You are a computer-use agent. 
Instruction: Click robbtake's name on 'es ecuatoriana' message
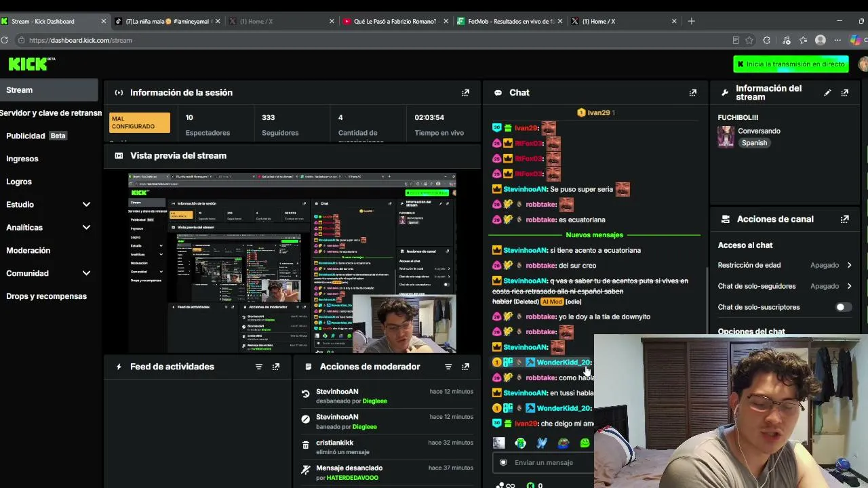(x=540, y=220)
